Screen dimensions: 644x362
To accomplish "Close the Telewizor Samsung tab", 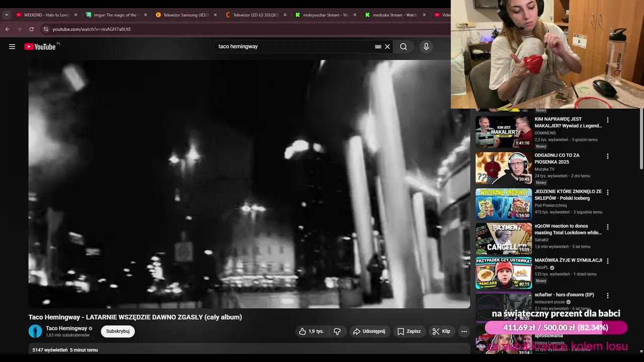I will [x=215, y=15].
